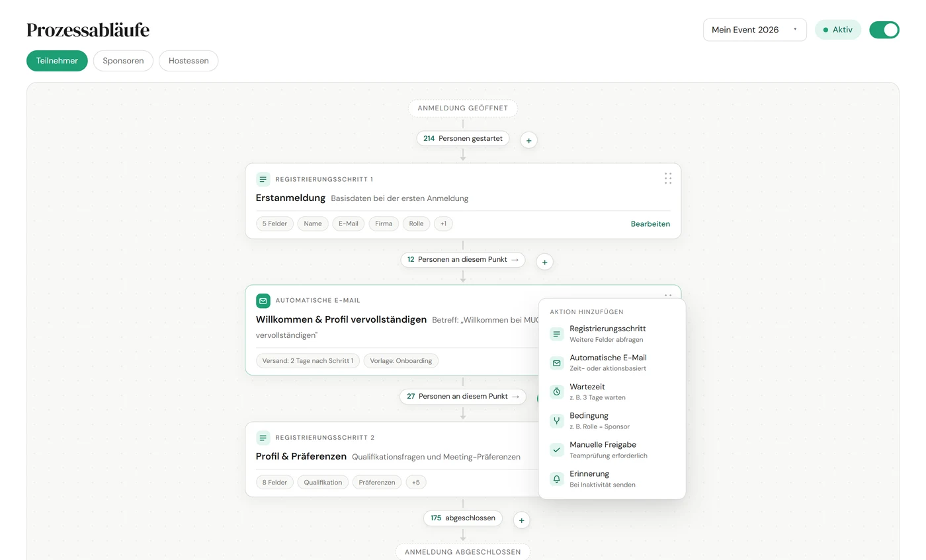Select the Erstanmeldung card title
926x560 pixels.
290,198
